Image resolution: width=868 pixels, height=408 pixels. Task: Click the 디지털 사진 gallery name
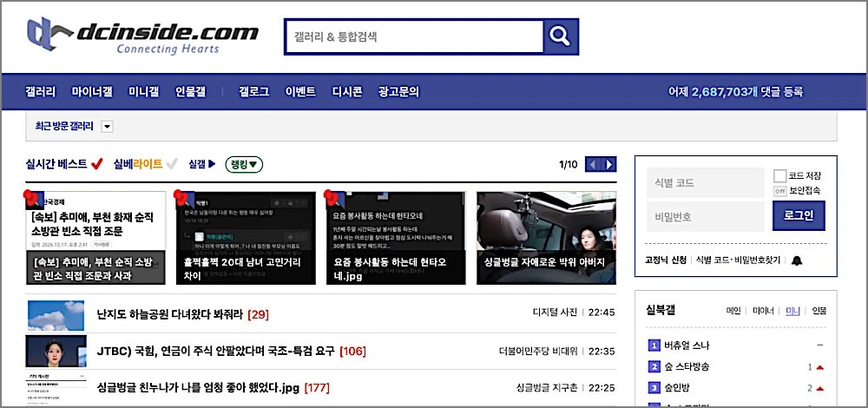555,313
